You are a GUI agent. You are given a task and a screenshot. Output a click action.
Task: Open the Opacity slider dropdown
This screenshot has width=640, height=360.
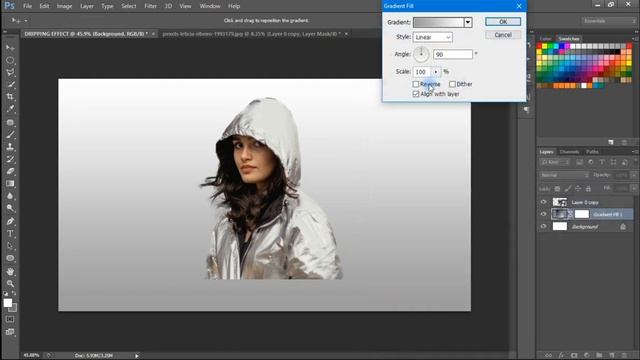(633, 175)
